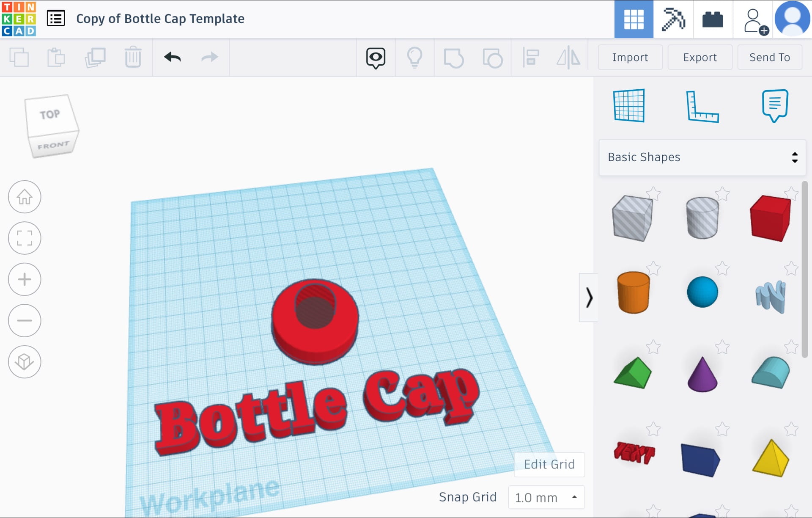Image resolution: width=812 pixels, height=518 pixels.
Task: Click the Copy tool icon
Action: click(x=19, y=57)
